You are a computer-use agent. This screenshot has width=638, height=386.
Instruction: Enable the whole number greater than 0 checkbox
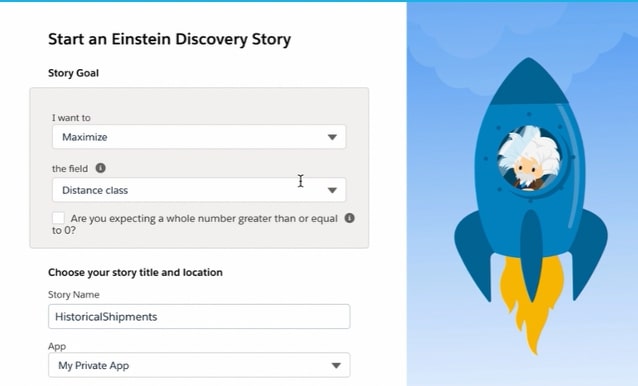(x=58, y=218)
